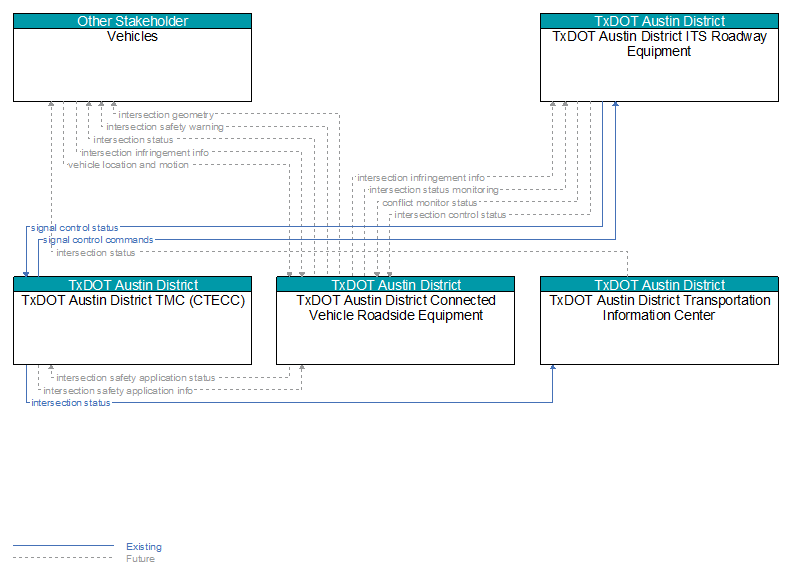Select the blue 'signal control status' label
Image resolution: width=789 pixels, height=577 pixels.
(74, 228)
